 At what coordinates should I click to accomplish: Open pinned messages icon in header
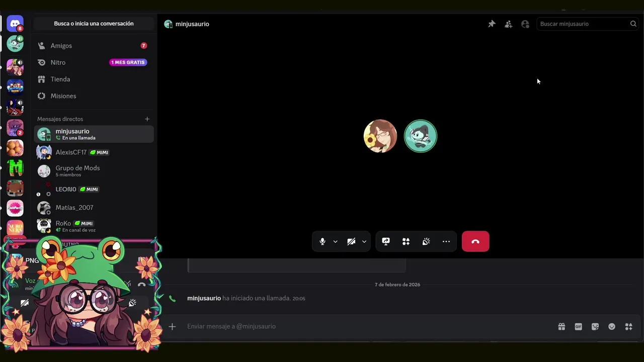492,24
